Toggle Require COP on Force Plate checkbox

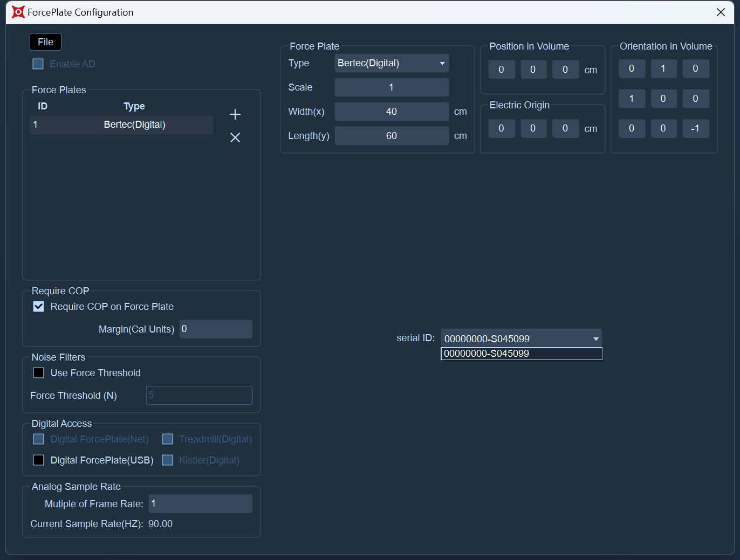[x=39, y=307]
